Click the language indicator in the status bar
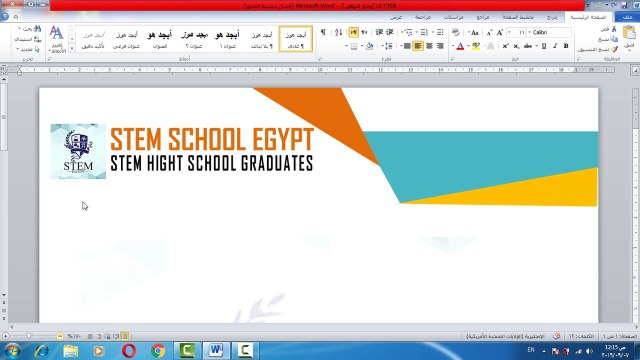 505,336
